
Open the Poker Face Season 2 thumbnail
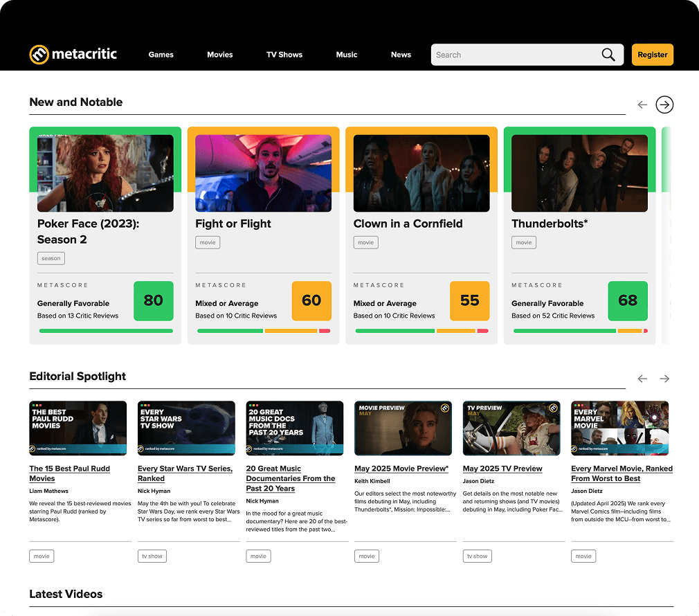105,173
